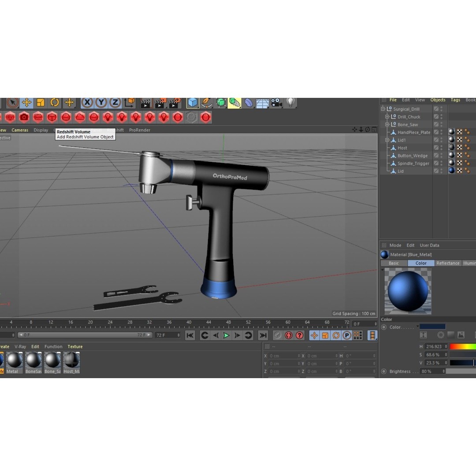The height and width of the screenshot is (476, 476).
Task: Add a Subdivision Surface generator
Action: pyautogui.click(x=221, y=103)
